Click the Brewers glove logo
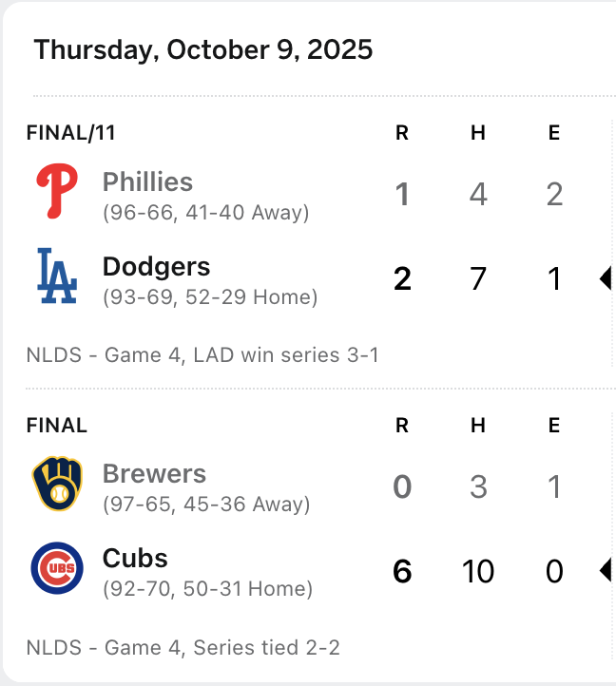The image size is (616, 686). click(57, 484)
